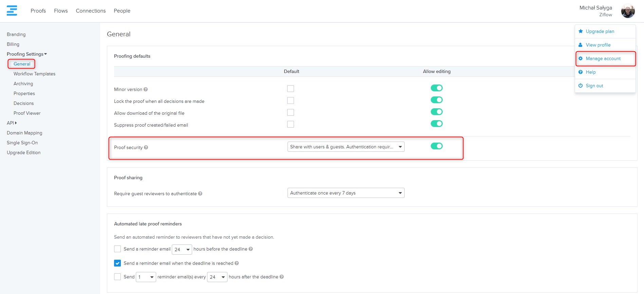
Task: Open Authenticate once every 7 days dropdown
Action: 346,193
